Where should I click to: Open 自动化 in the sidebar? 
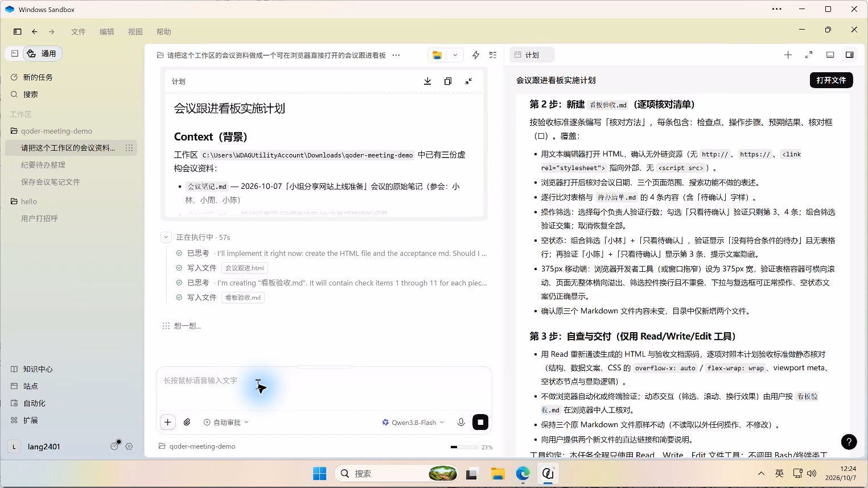click(x=34, y=403)
